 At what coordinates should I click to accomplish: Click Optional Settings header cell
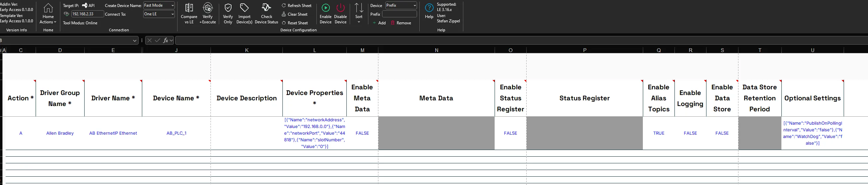pos(813,98)
